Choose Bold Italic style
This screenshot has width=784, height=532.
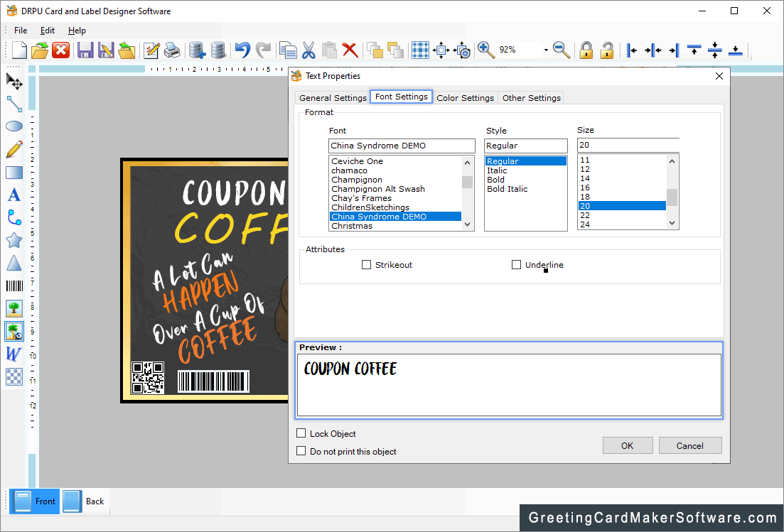[x=507, y=189]
